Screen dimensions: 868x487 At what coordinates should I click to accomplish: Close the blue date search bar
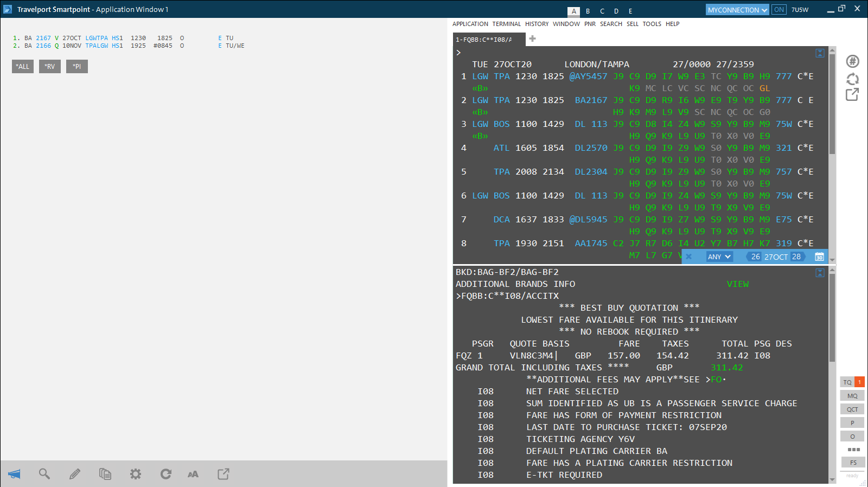[x=689, y=257]
